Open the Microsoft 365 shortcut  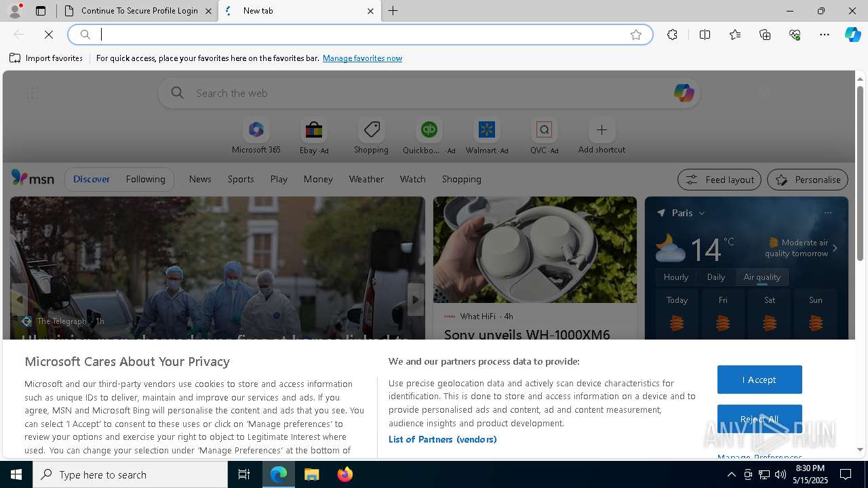pos(256,136)
